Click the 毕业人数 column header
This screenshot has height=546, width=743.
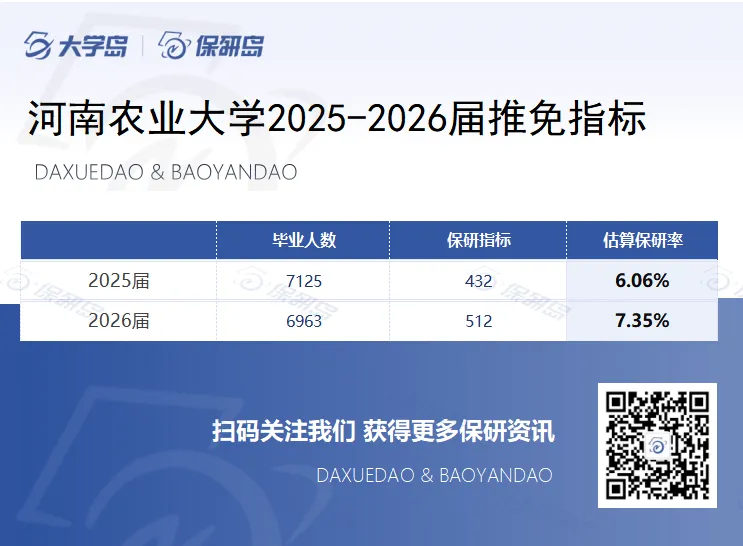[304, 240]
